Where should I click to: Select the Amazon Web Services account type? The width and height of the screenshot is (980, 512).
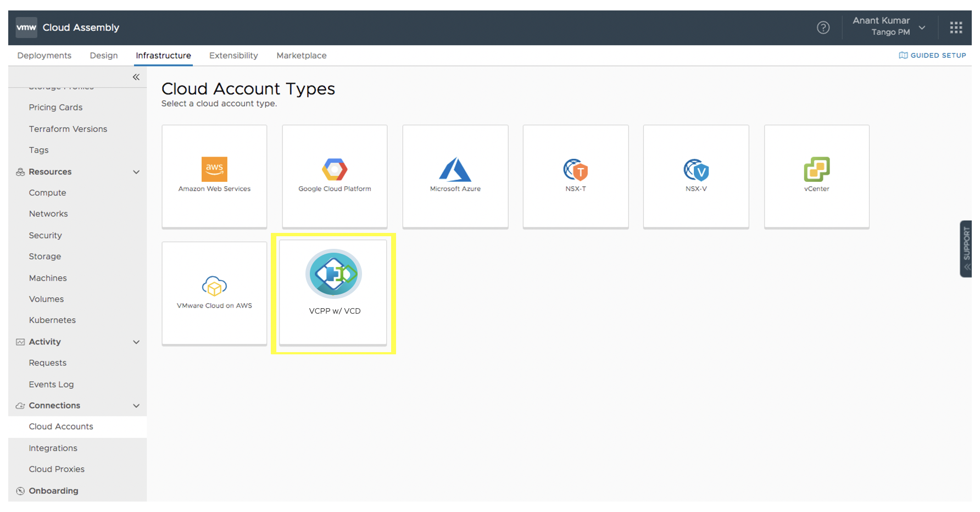click(x=214, y=170)
